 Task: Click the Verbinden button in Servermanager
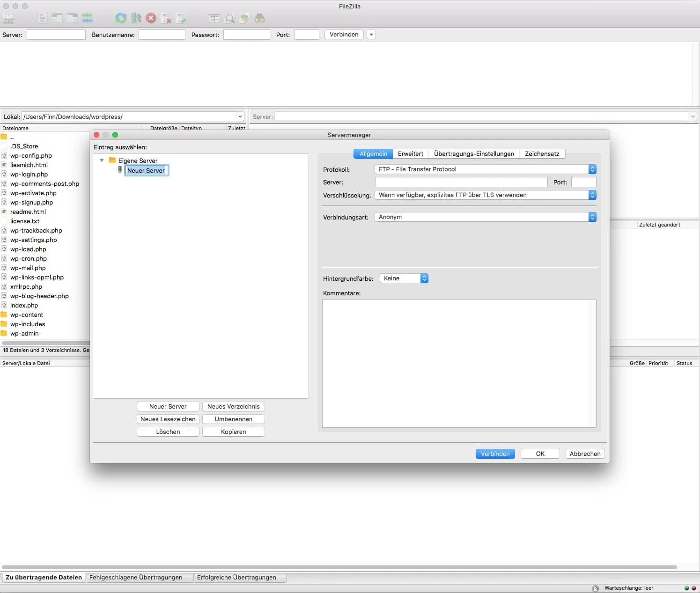pyautogui.click(x=494, y=454)
